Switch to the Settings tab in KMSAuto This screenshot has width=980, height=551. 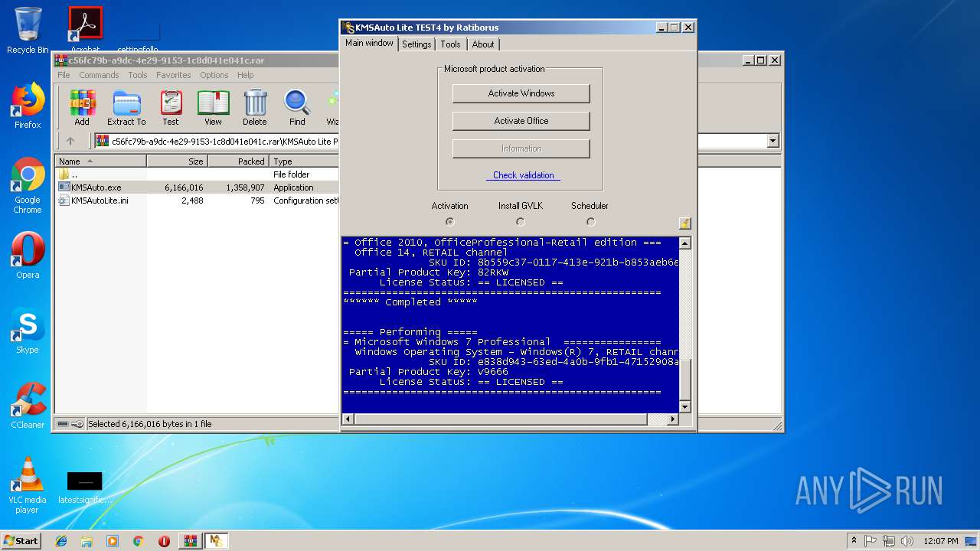click(x=416, y=44)
